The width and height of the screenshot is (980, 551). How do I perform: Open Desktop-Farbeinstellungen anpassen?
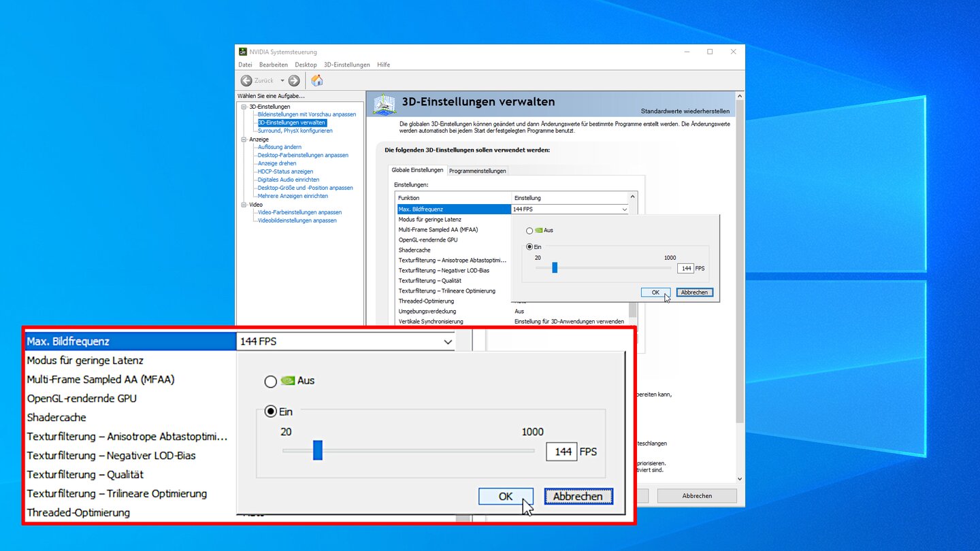pyautogui.click(x=303, y=155)
